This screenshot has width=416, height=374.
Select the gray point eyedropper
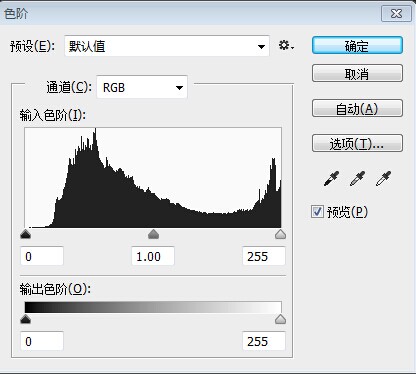pos(357,178)
